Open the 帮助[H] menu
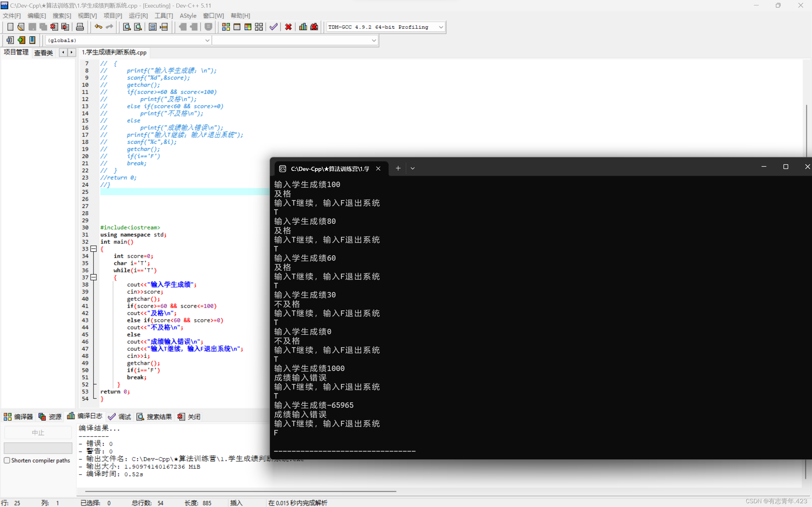The image size is (812, 507). pyautogui.click(x=240, y=16)
